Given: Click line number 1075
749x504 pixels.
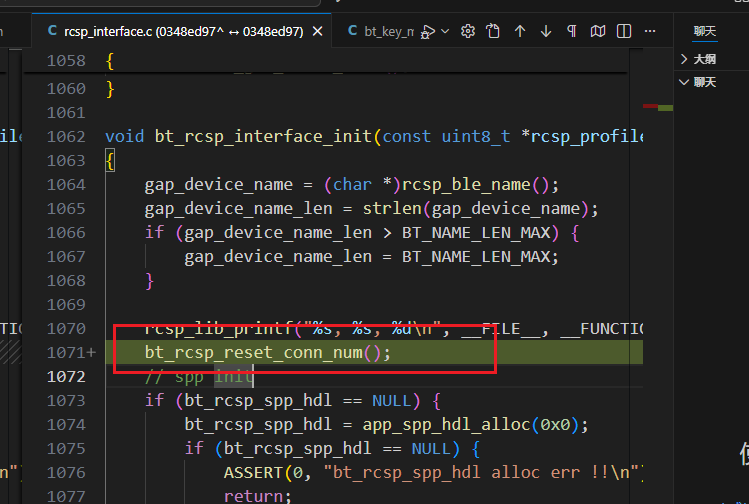Looking at the screenshot, I should coord(66,449).
